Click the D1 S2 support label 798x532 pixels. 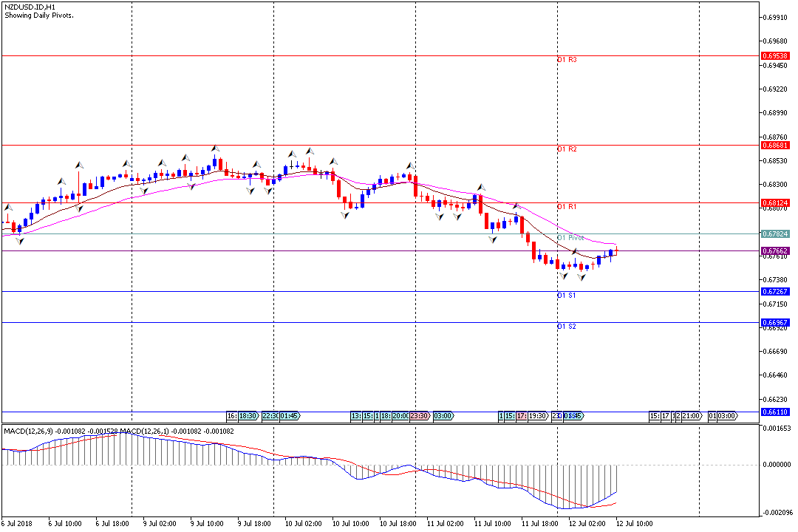tap(567, 327)
